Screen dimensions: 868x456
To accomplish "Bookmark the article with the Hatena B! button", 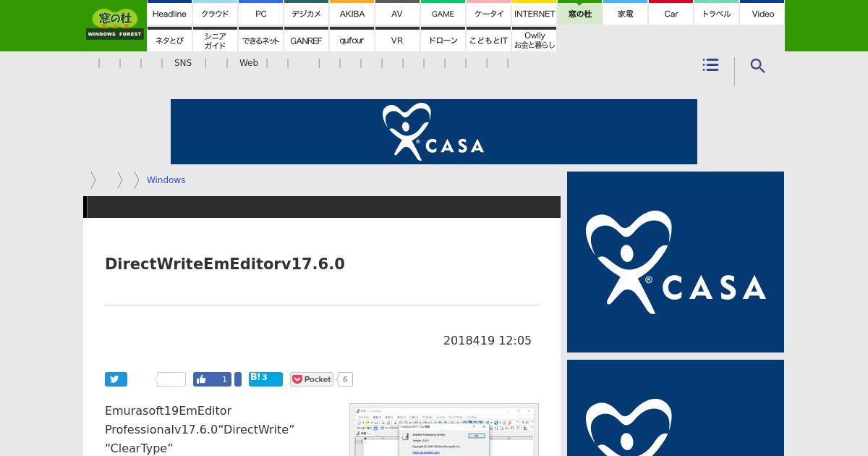I will point(265,379).
